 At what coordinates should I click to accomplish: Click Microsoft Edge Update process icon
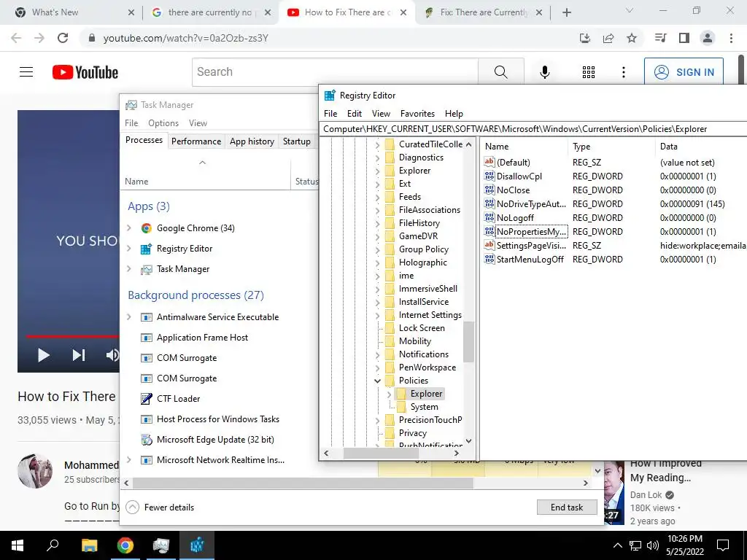click(x=146, y=440)
